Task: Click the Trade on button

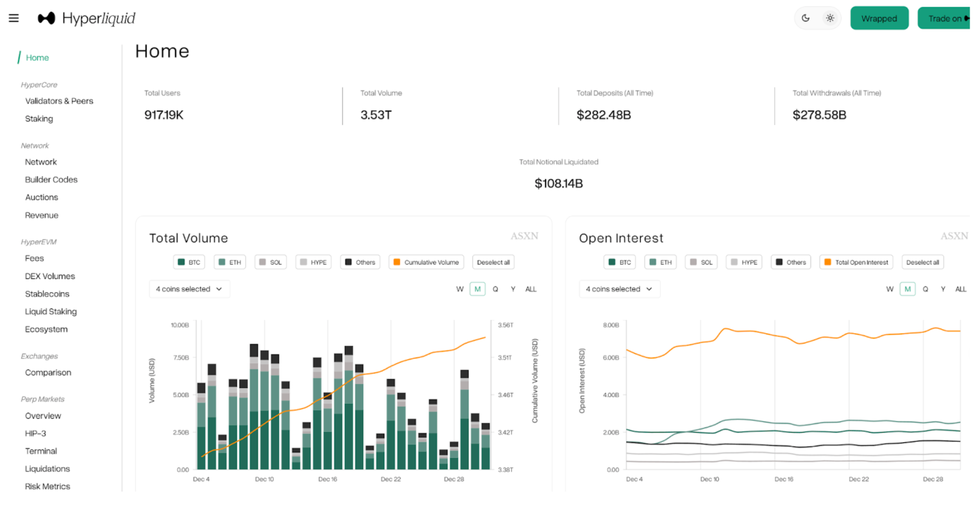Action: pos(944,18)
